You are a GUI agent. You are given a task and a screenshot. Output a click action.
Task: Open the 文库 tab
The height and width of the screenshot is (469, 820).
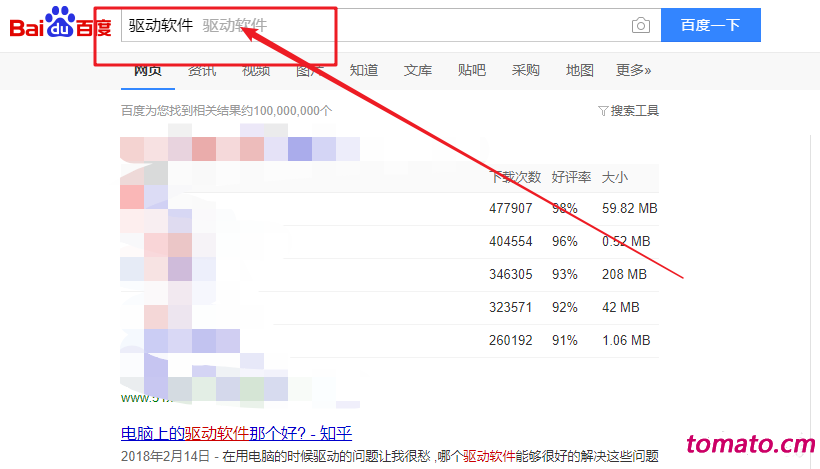tap(418, 70)
